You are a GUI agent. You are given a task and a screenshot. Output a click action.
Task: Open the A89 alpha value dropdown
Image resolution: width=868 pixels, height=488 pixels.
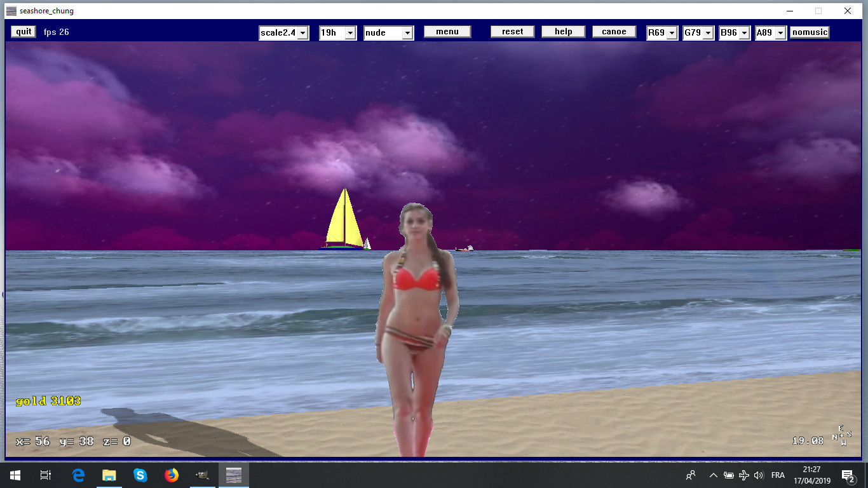pyautogui.click(x=771, y=33)
